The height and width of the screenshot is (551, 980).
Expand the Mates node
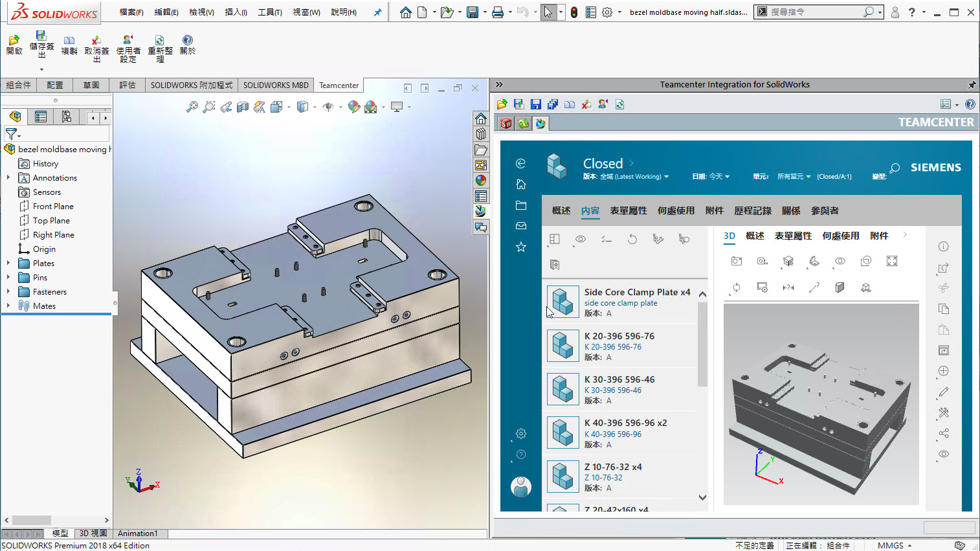[8, 306]
